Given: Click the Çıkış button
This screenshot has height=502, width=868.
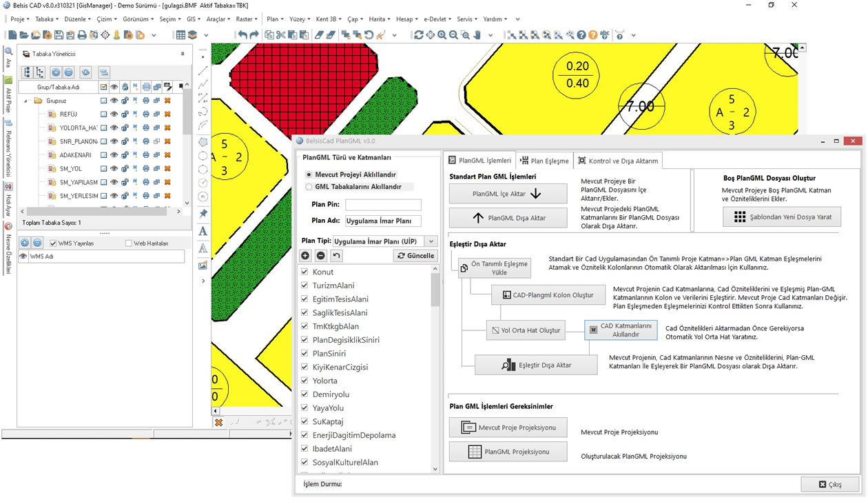Looking at the screenshot, I should click(830, 484).
